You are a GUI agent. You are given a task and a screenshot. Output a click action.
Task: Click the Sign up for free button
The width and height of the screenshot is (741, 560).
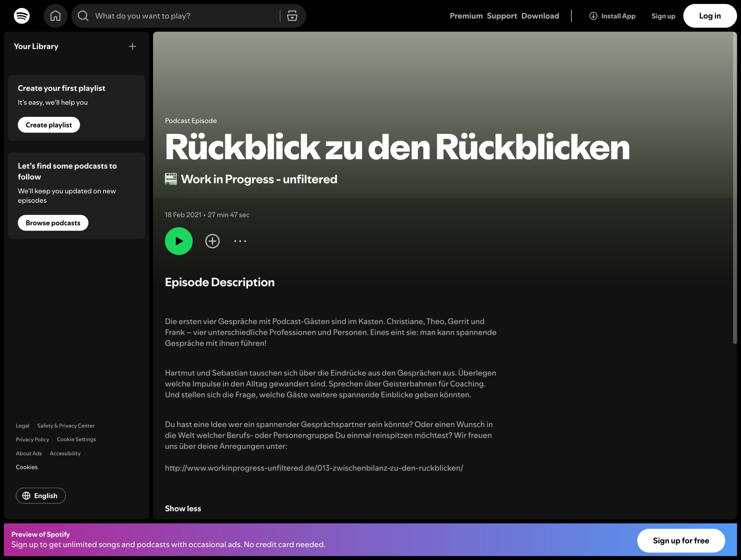[x=681, y=541]
